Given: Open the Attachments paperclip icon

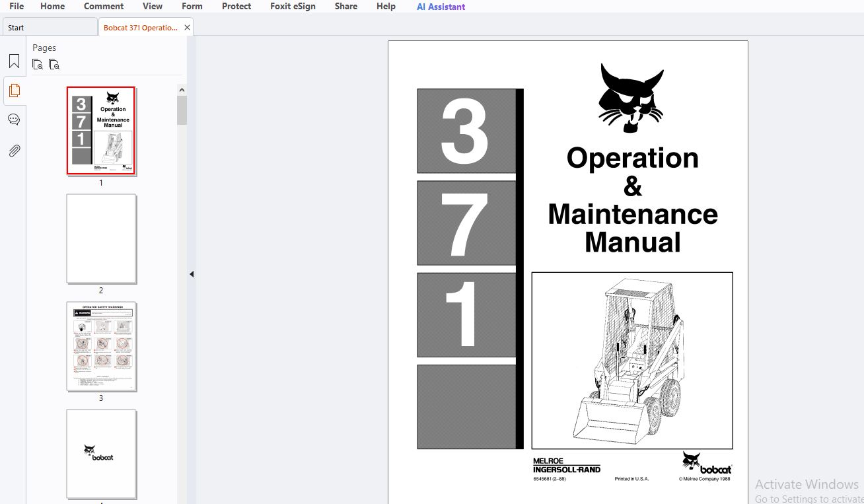Looking at the screenshot, I should [14, 151].
